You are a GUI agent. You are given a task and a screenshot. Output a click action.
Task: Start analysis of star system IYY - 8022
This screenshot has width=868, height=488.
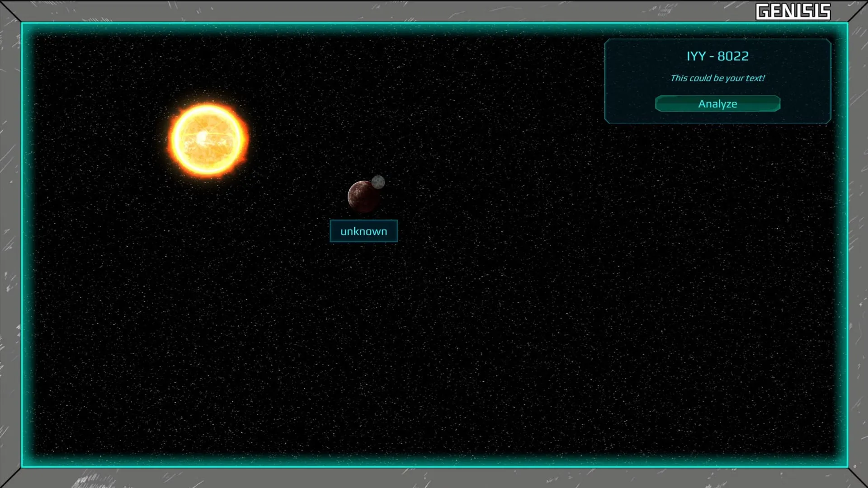pos(717,103)
